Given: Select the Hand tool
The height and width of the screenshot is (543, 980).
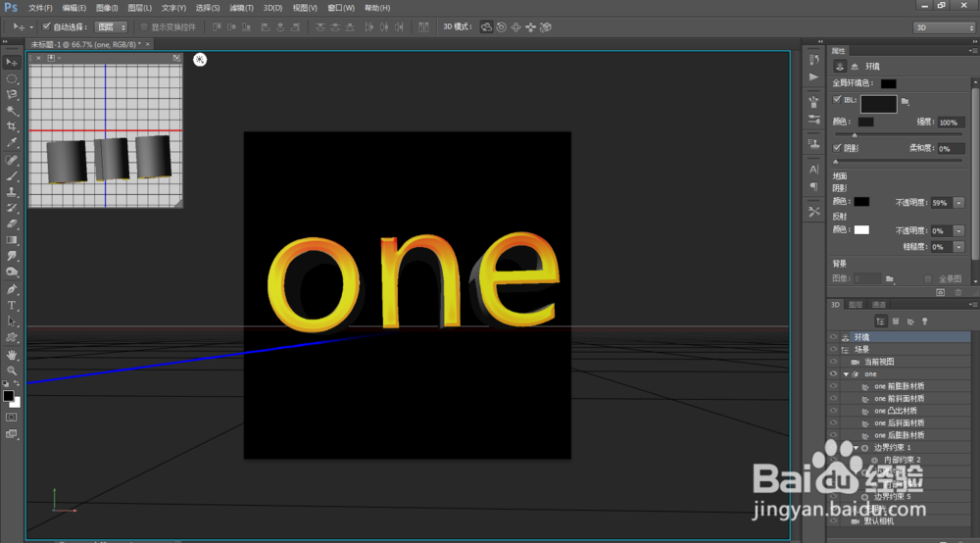Looking at the screenshot, I should [x=11, y=354].
